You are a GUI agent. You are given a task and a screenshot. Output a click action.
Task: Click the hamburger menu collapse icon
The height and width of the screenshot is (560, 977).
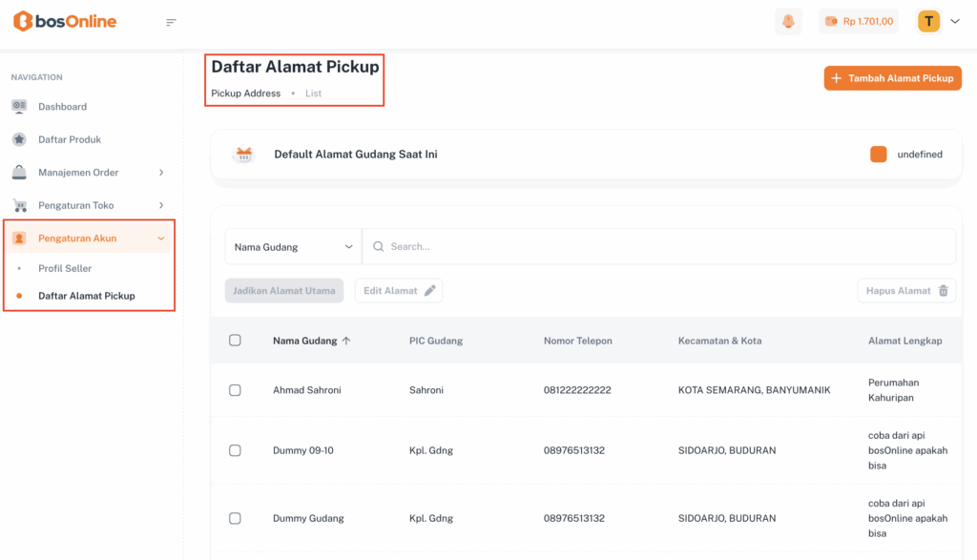(171, 22)
